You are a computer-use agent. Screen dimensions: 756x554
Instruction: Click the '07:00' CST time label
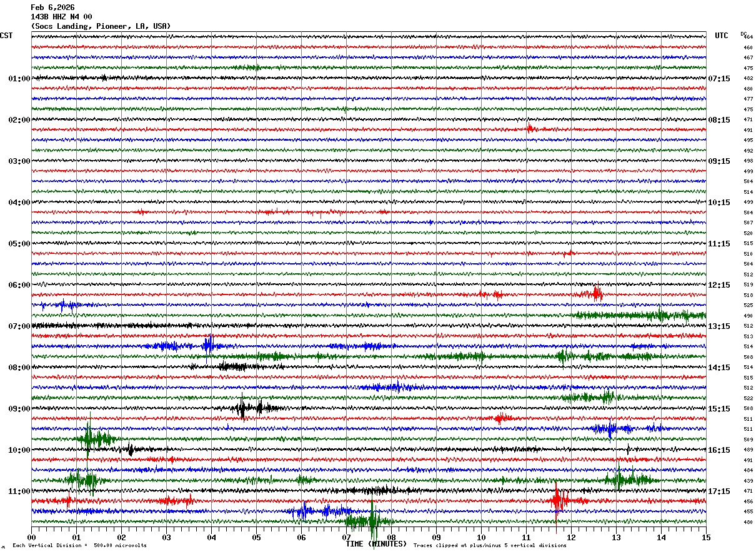coord(19,326)
